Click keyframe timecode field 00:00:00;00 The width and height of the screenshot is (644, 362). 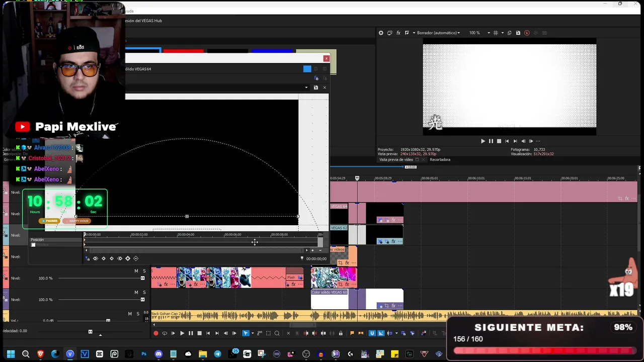pyautogui.click(x=316, y=259)
